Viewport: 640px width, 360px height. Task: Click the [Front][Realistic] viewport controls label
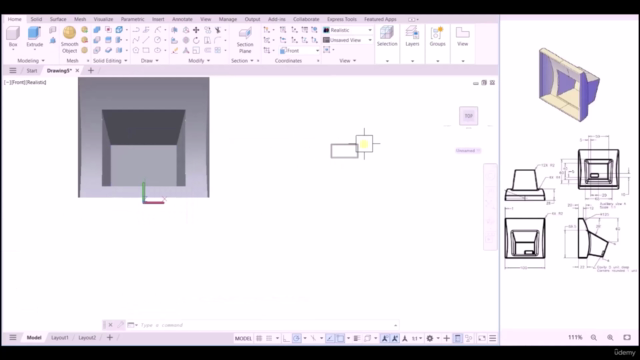tap(25, 82)
